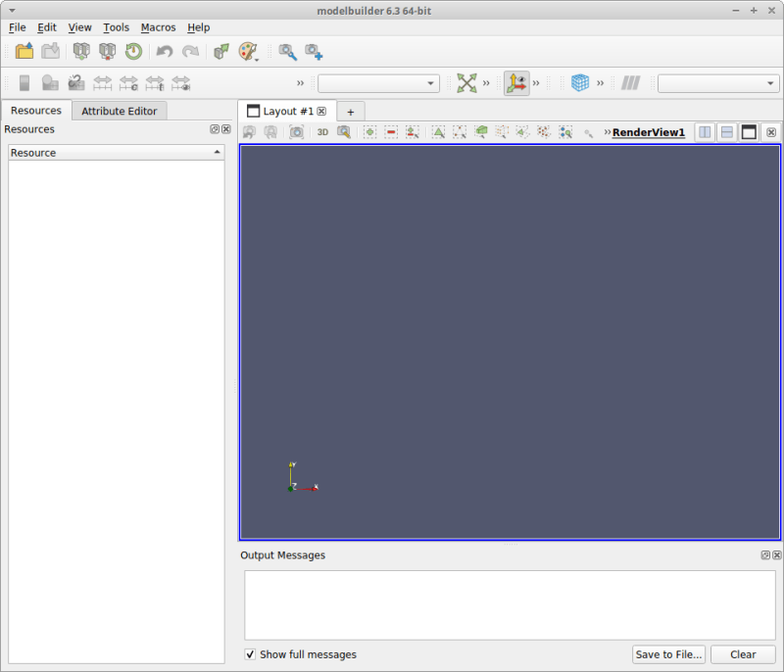Open the Resource column sort arrow
Screen dimensions: 784x672
click(x=220, y=152)
